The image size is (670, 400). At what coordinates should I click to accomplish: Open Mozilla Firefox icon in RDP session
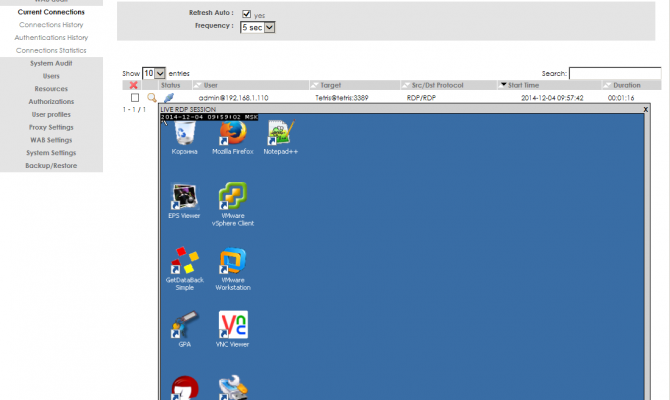[233, 138]
